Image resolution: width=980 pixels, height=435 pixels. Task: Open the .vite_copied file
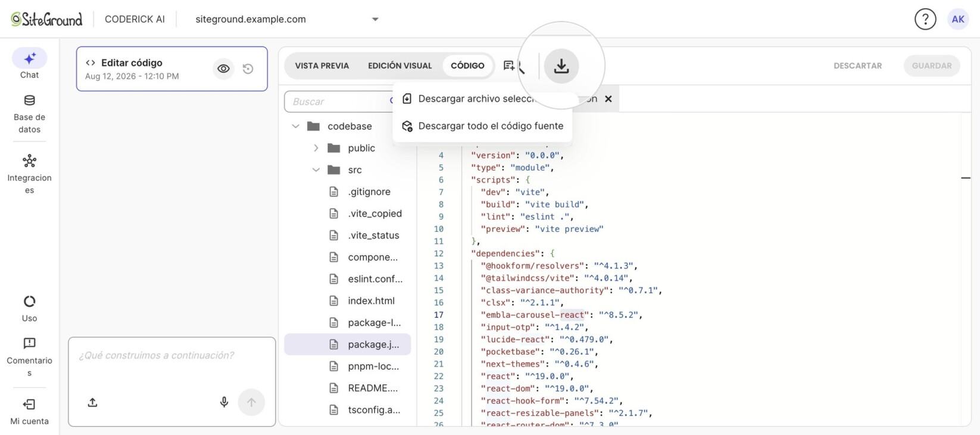pos(347,213)
